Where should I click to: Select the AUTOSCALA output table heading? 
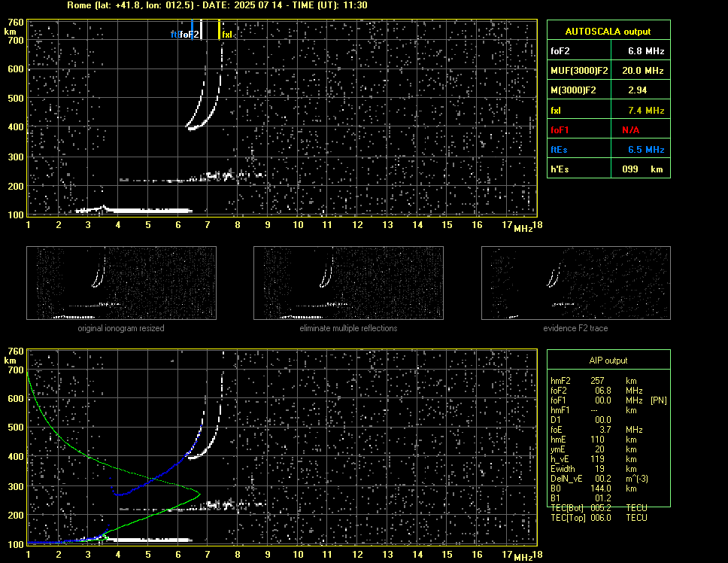coord(608,32)
